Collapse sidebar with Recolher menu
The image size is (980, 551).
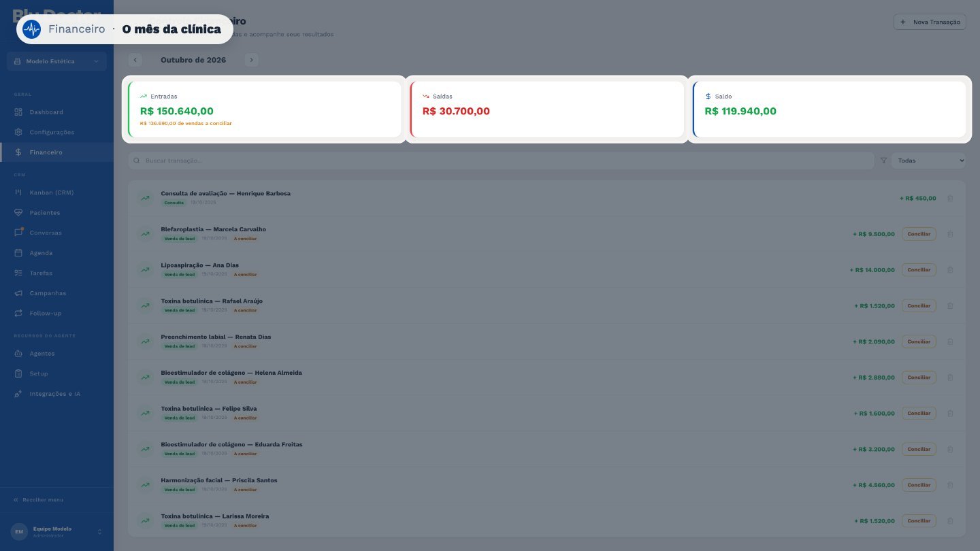pos(38,500)
